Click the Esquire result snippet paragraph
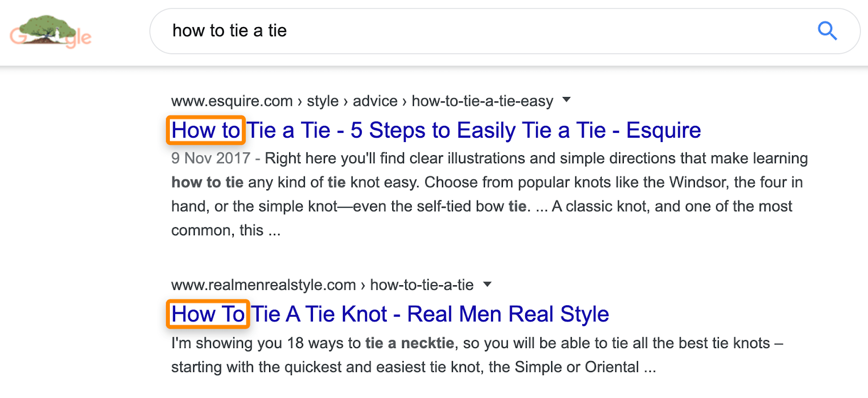Screen dimensions: 868x398 tap(488, 194)
